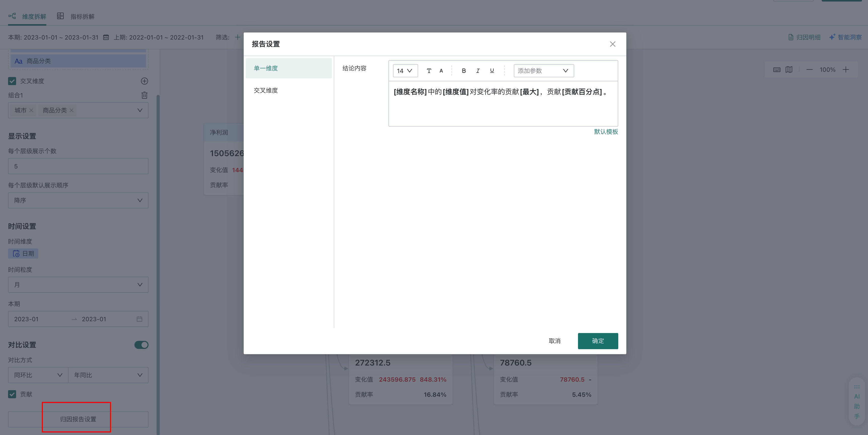Close the 报告设置 dialog

click(612, 44)
